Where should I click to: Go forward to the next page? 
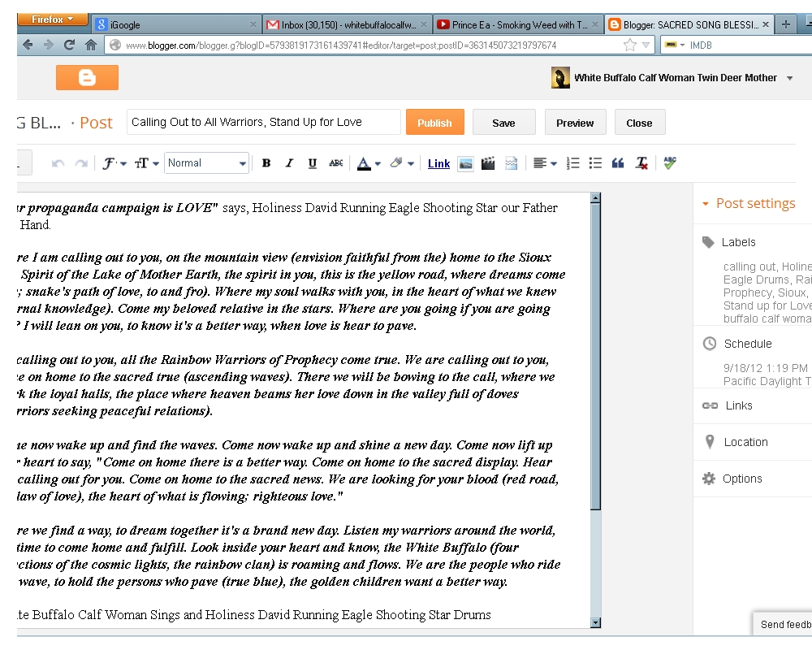[x=48, y=45]
